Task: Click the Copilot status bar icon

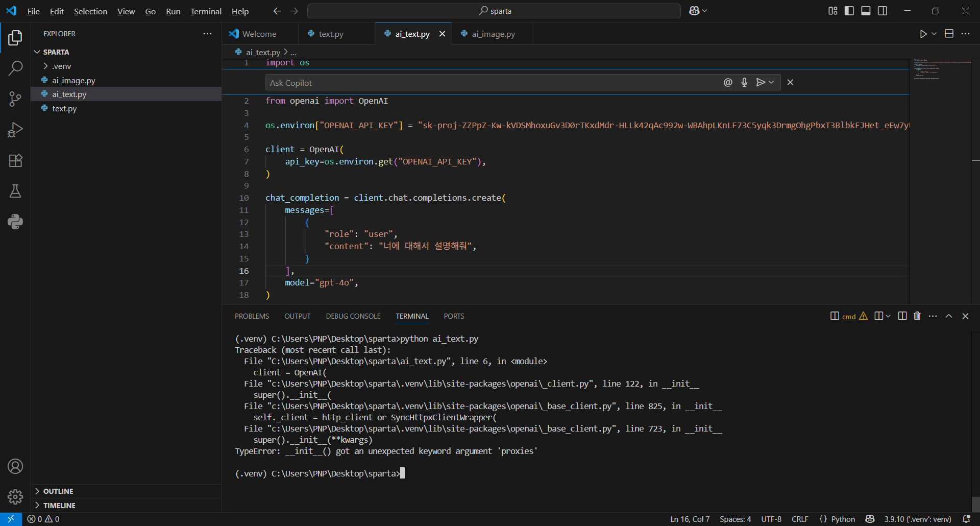Action: (870, 519)
